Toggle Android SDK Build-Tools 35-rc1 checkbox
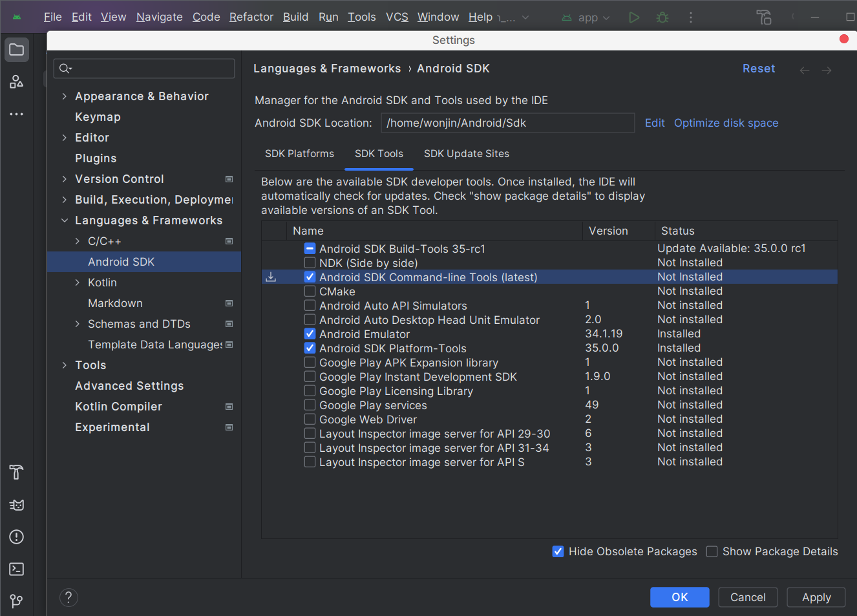The image size is (857, 616). click(x=310, y=249)
